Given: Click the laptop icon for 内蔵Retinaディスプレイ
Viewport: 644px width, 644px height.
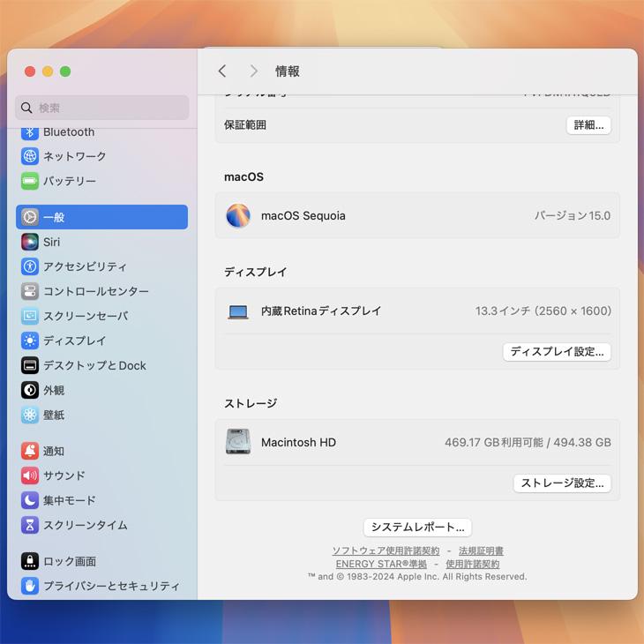Looking at the screenshot, I should point(238,311).
